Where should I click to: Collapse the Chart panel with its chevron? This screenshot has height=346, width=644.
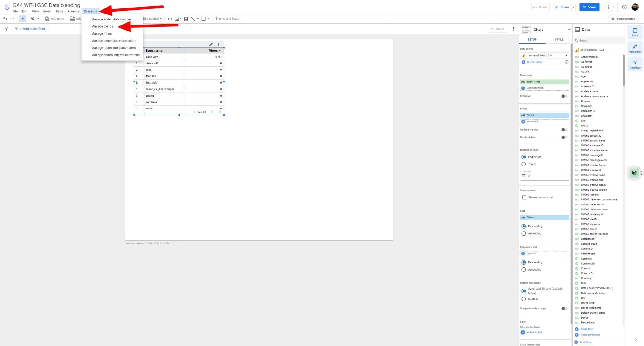(x=569, y=29)
